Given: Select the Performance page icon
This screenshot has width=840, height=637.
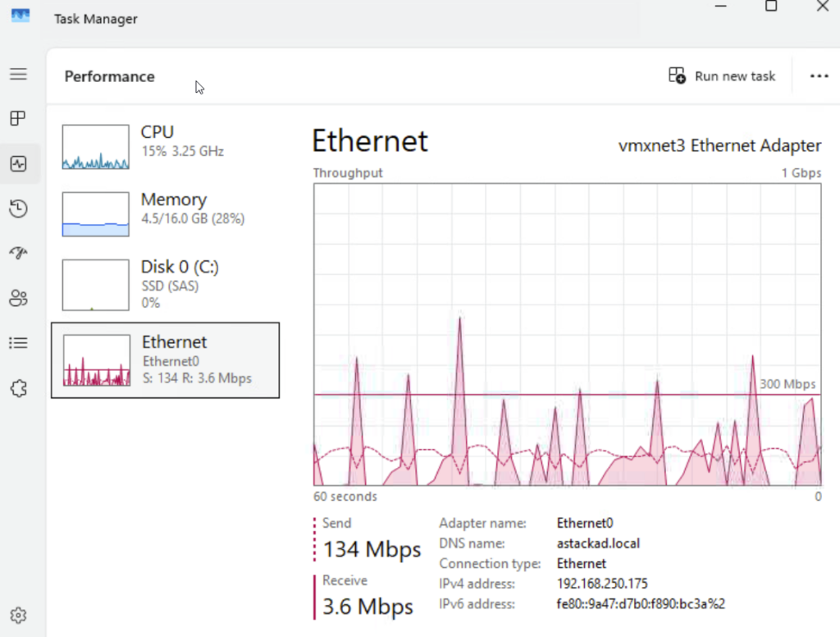Looking at the screenshot, I should 18,164.
